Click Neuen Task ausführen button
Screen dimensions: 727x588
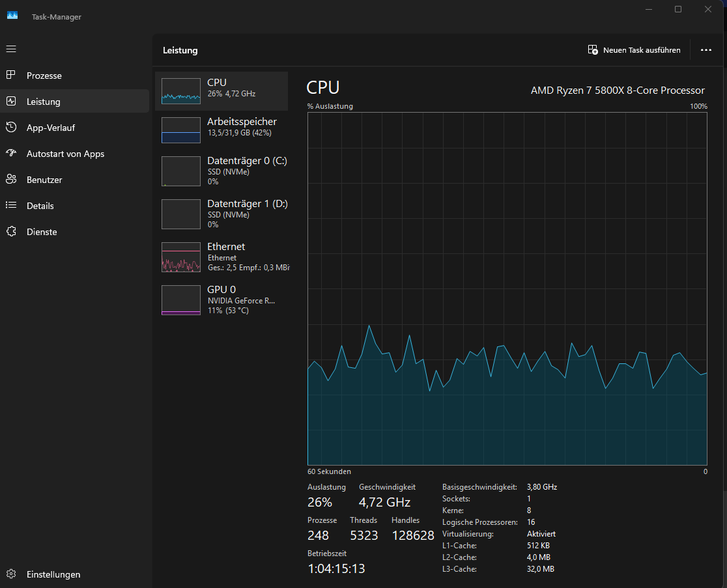point(634,50)
